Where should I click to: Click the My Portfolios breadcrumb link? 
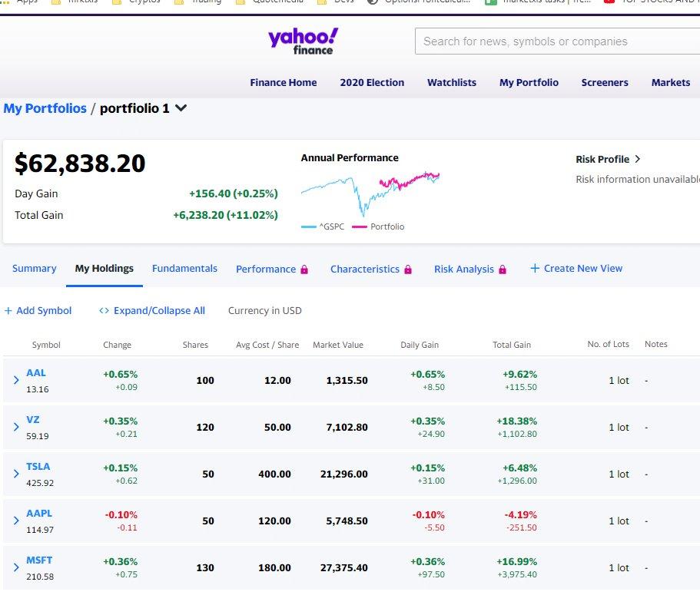point(45,108)
